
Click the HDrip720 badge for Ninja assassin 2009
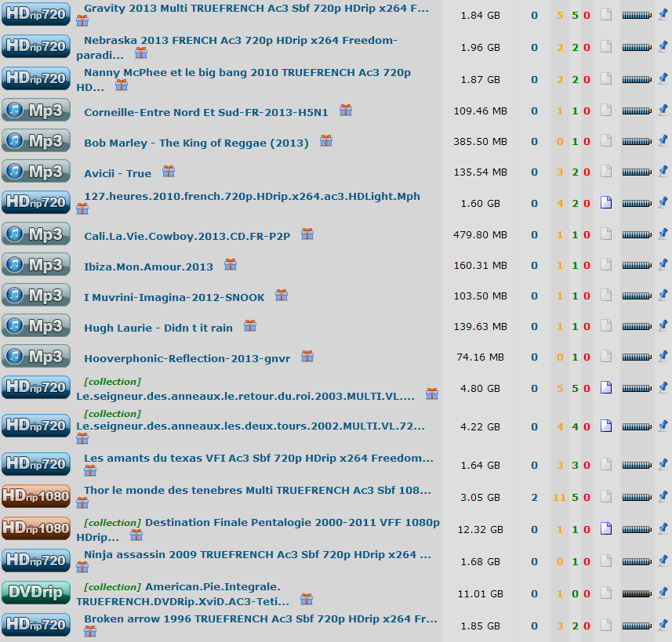click(35, 560)
